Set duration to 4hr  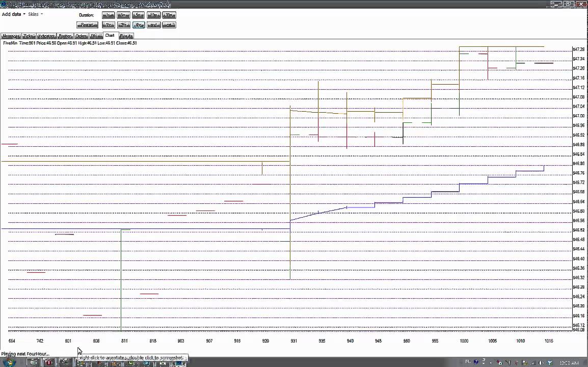(139, 25)
